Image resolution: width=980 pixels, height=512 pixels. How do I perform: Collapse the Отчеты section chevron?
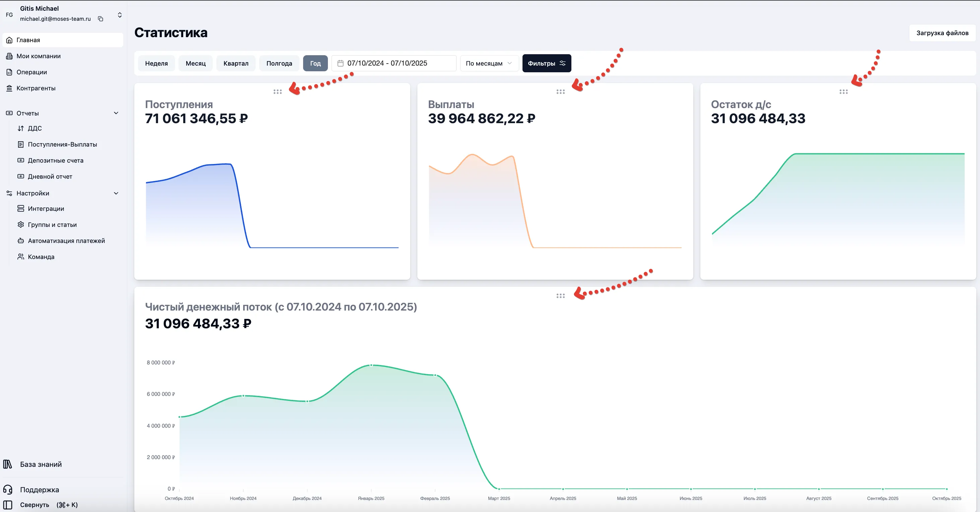116,113
